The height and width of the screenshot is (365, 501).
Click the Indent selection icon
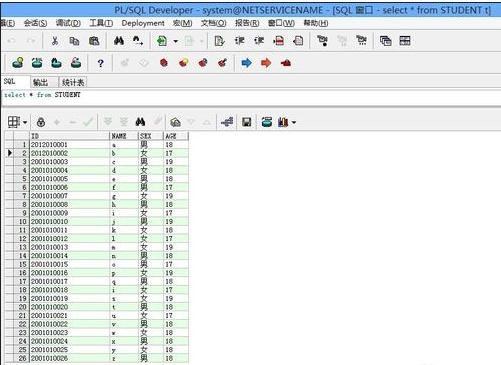239,41
